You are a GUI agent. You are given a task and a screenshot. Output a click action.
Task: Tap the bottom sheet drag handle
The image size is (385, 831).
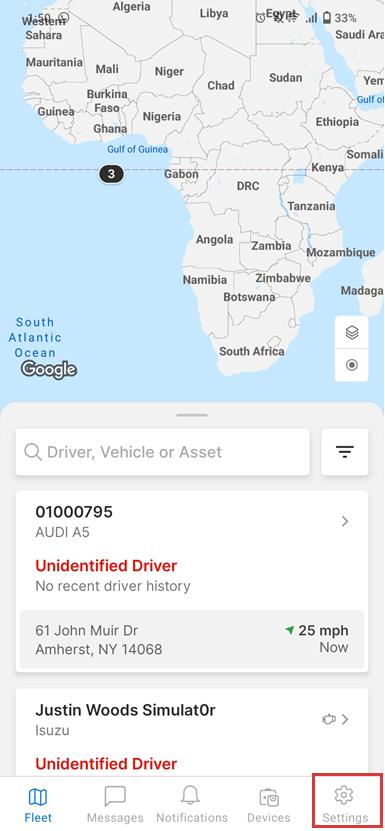click(192, 415)
